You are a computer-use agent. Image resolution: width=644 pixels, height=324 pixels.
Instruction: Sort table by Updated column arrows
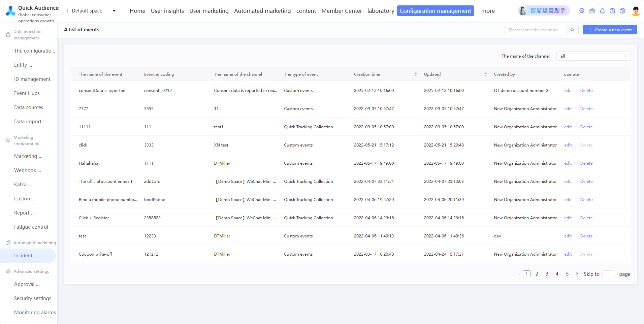coord(486,74)
